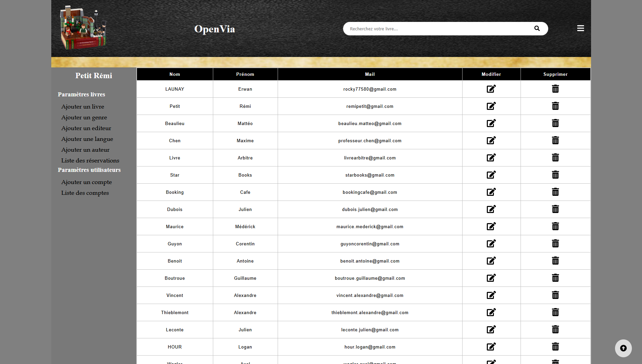Modify the Star Books user entry

pyautogui.click(x=491, y=175)
